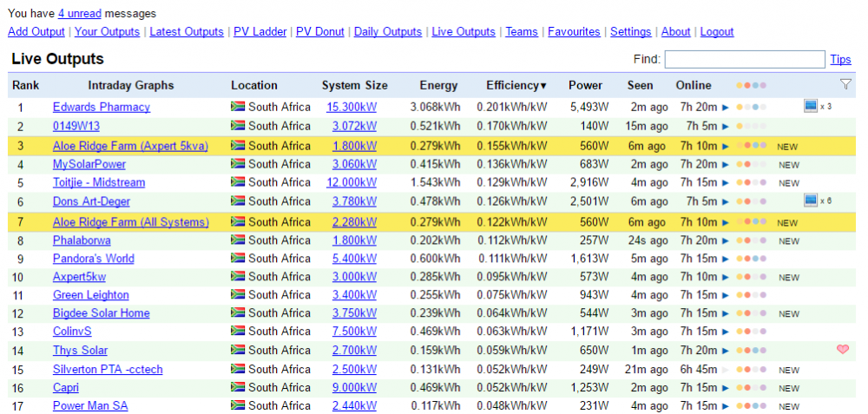Viewport: 868px width, 414px height.
Task: Click the NEW badge in Capri row
Action: 789,388
